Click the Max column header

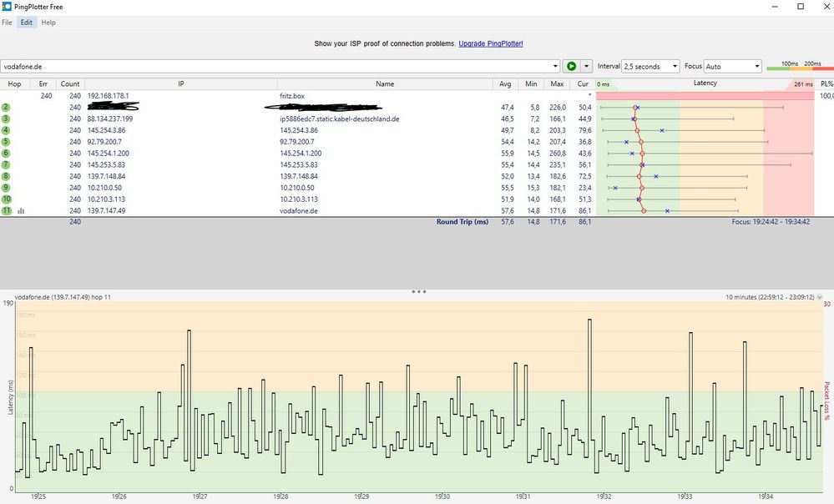coord(557,84)
